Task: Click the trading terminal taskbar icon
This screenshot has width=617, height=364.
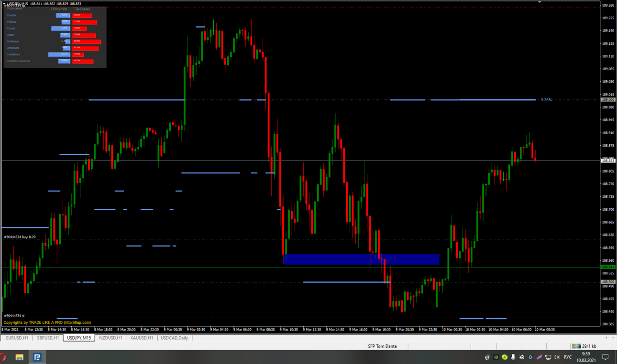Action: click(37, 357)
